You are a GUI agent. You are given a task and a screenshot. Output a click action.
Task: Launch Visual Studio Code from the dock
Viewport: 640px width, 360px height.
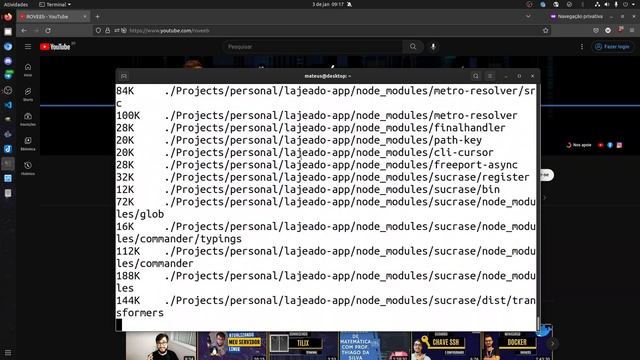coord(8,105)
